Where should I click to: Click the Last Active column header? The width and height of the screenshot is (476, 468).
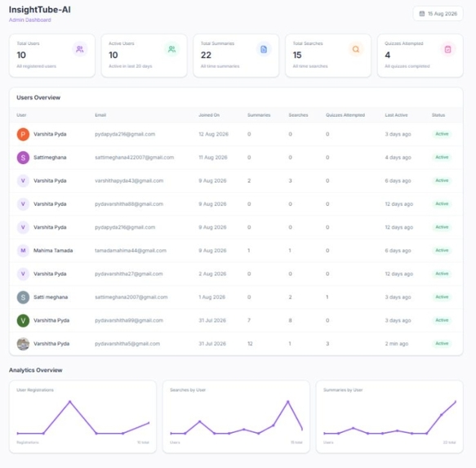coord(397,115)
